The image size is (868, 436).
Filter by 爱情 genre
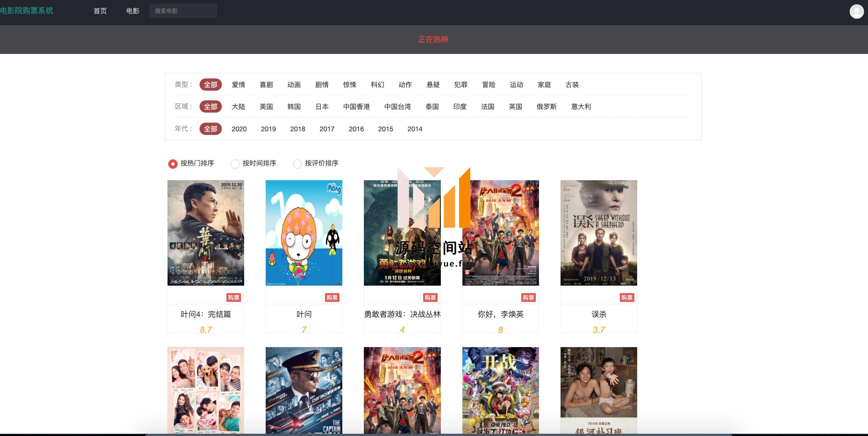(238, 85)
